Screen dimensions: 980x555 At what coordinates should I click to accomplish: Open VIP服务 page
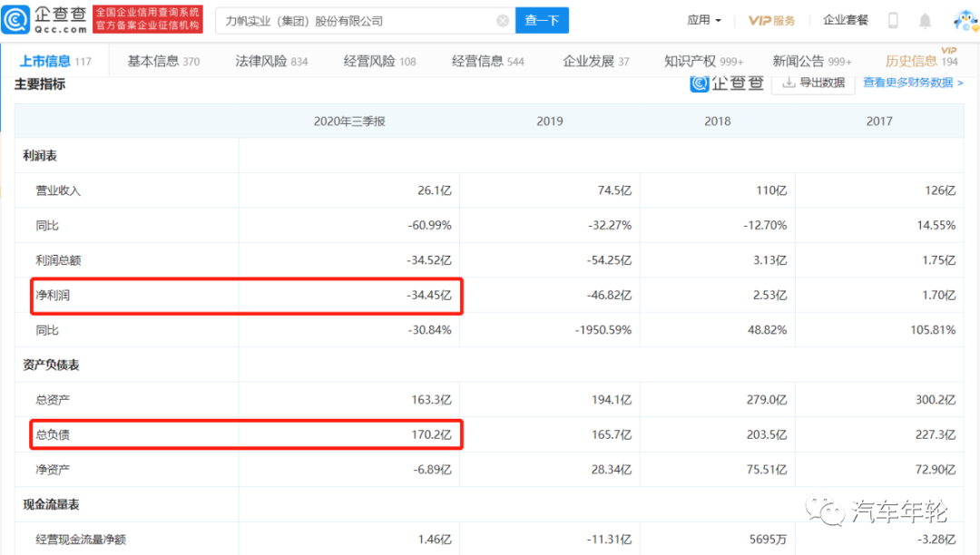click(772, 21)
